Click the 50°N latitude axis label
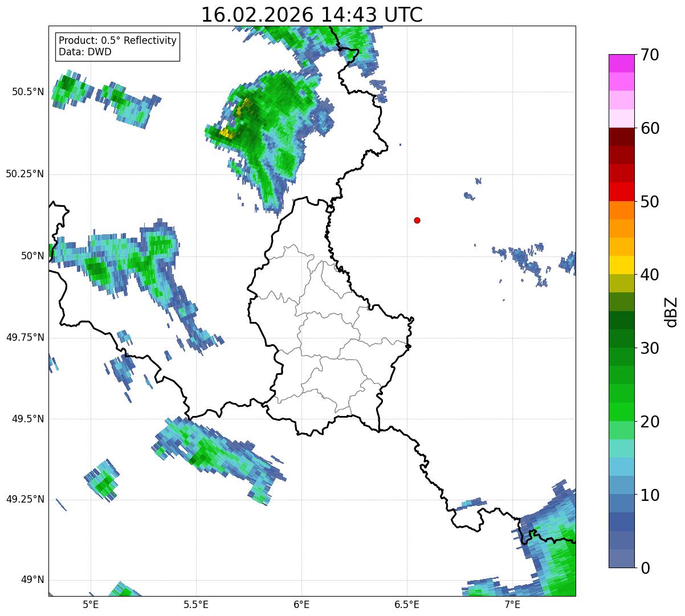Image resolution: width=685 pixels, height=616 pixels. (x=32, y=256)
